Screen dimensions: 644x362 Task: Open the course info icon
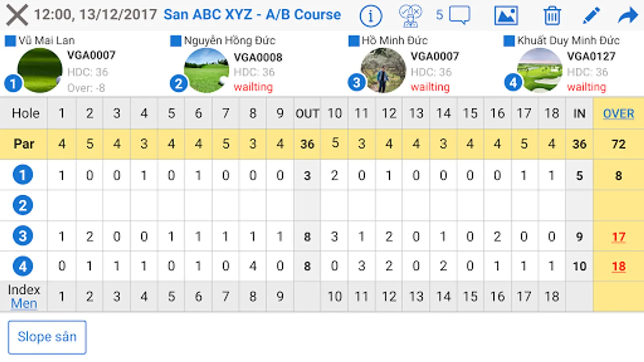click(370, 16)
